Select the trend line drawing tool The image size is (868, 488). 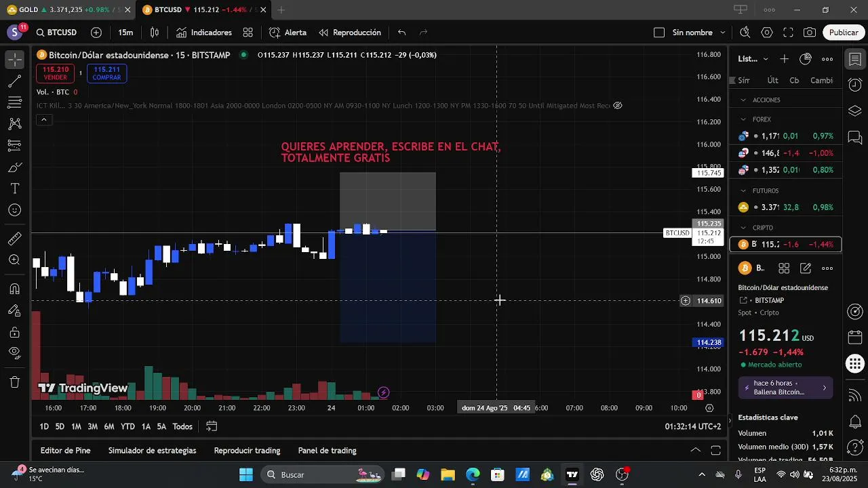click(14, 81)
